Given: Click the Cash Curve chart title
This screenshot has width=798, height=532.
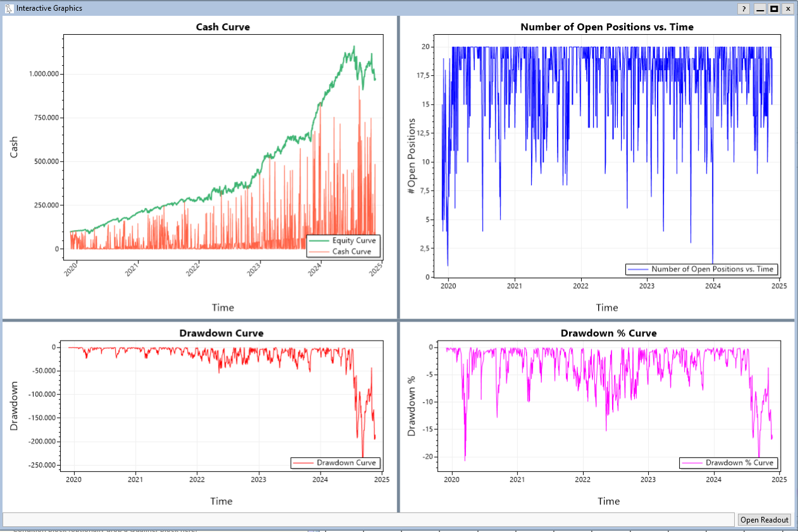Looking at the screenshot, I should coord(223,27).
